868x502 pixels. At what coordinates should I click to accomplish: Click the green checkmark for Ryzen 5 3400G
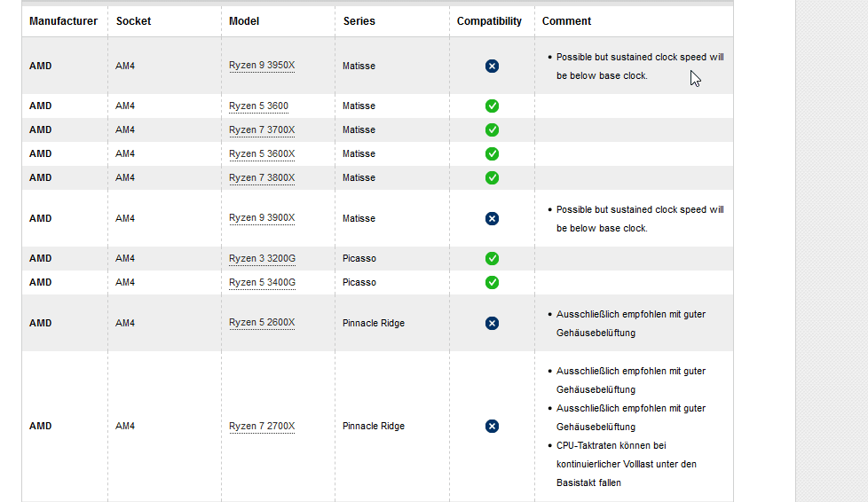pyautogui.click(x=492, y=282)
